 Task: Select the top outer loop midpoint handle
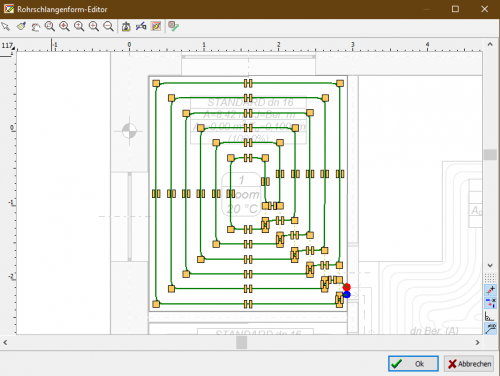[x=248, y=83]
